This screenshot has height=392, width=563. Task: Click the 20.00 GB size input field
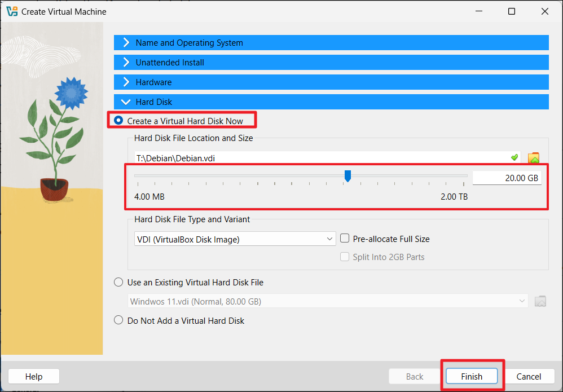click(x=507, y=177)
